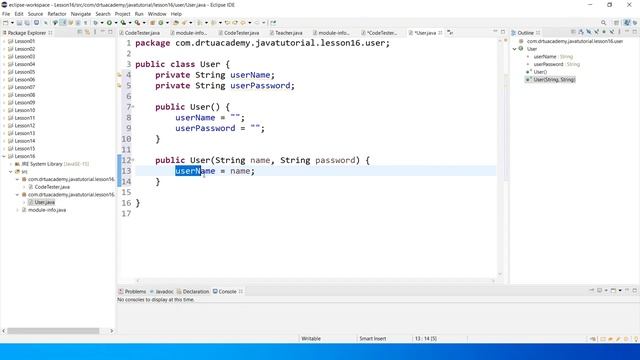This screenshot has width=640, height=360.
Task: Toggle Hide Static Members in Outline
Action: point(597,32)
